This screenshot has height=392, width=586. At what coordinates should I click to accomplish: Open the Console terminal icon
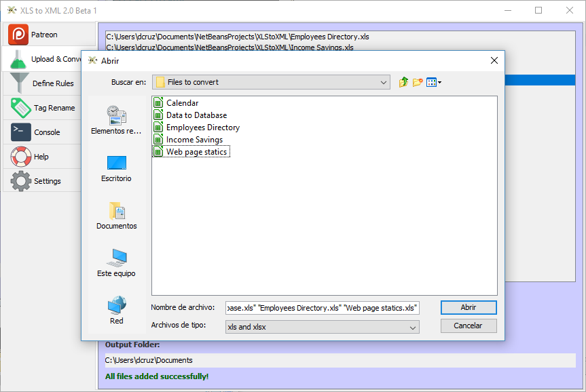point(21,132)
